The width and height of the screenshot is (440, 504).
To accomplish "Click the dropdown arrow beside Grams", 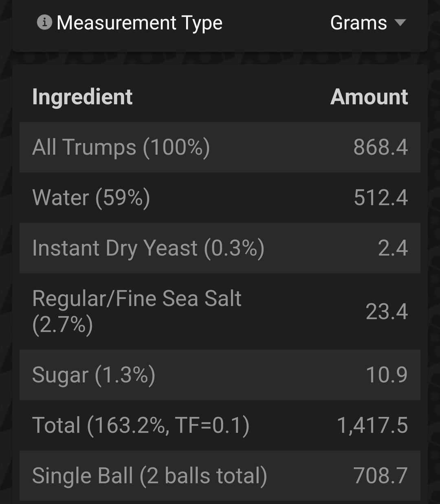I will click(400, 22).
